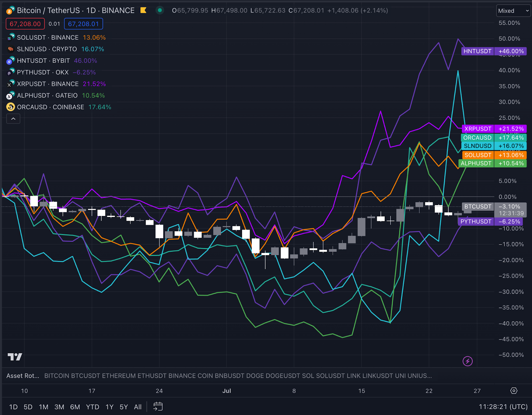The image size is (532, 415).
Task: Collapse the symbol legend with chevron
Action: point(13,119)
